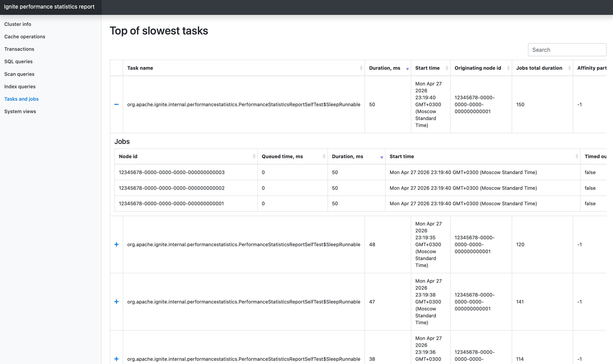This screenshot has height=364, width=613.
Task: Click Top of slowest tasks heading
Action: pos(159,31)
